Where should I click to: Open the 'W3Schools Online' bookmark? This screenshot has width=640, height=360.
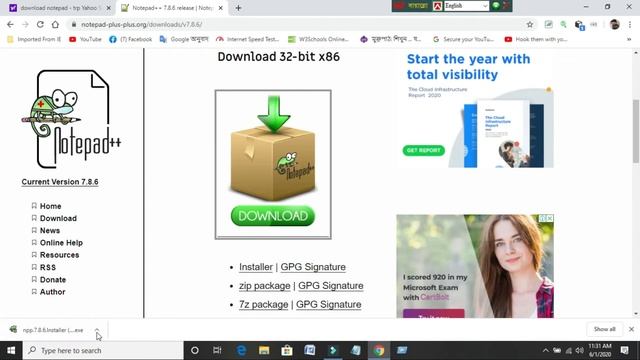click(x=318, y=39)
